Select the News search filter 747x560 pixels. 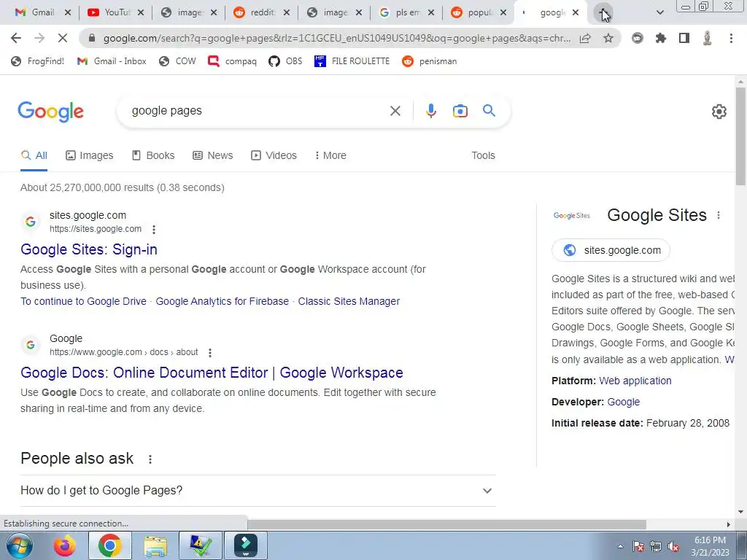[x=212, y=155]
